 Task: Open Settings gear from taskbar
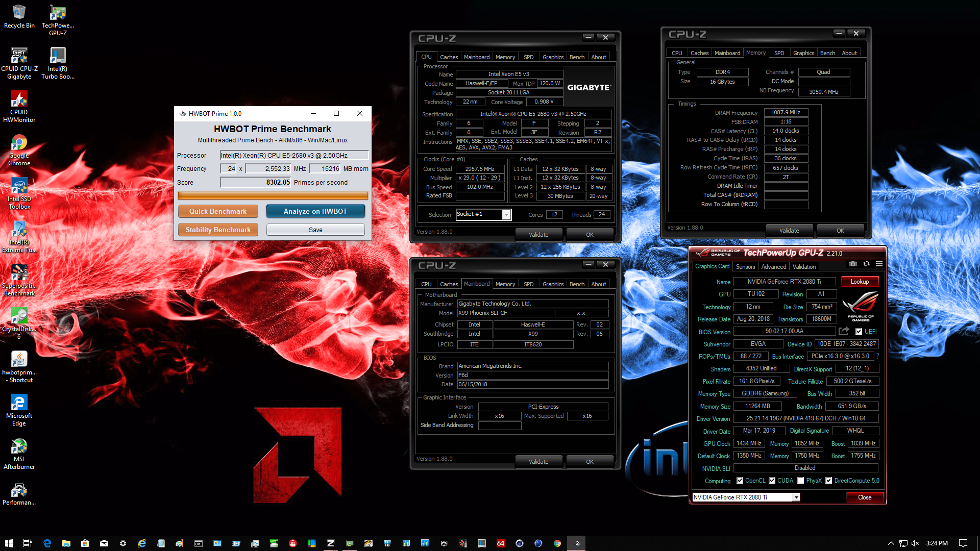point(122,543)
